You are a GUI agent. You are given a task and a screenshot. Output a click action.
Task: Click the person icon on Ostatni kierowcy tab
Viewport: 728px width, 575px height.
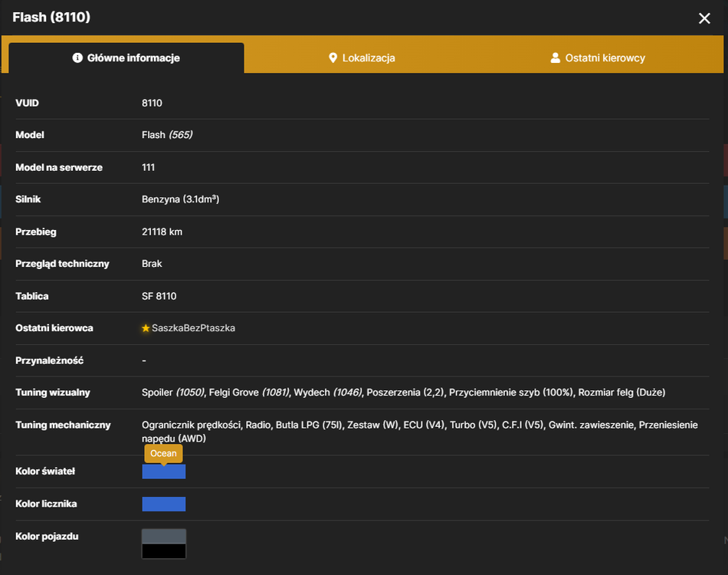(x=556, y=58)
